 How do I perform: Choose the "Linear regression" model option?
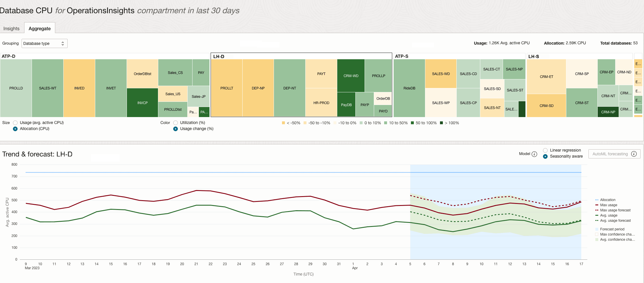545,150
